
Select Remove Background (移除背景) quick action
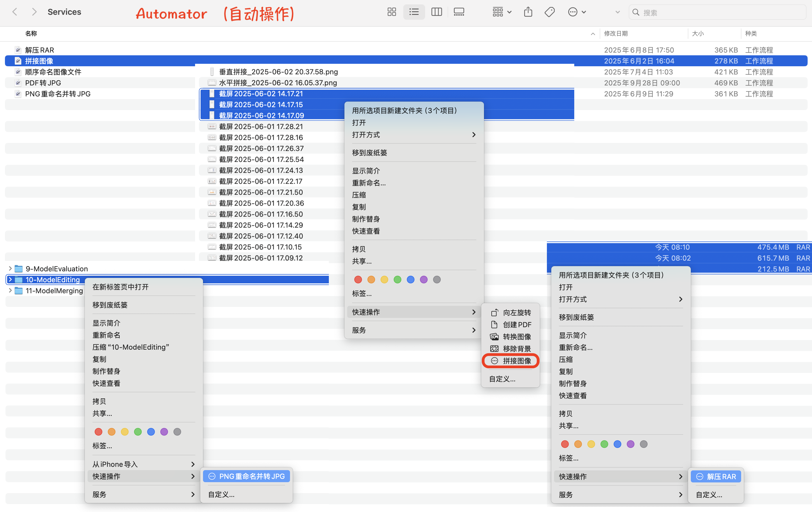[x=517, y=349]
